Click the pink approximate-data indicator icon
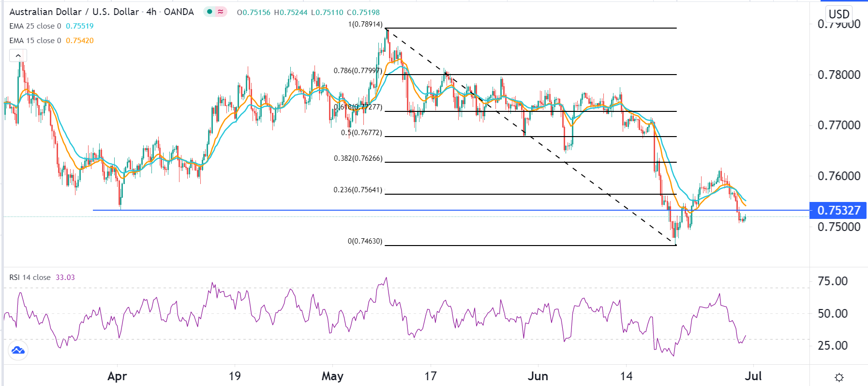Image resolution: width=868 pixels, height=386 pixels. [221, 12]
